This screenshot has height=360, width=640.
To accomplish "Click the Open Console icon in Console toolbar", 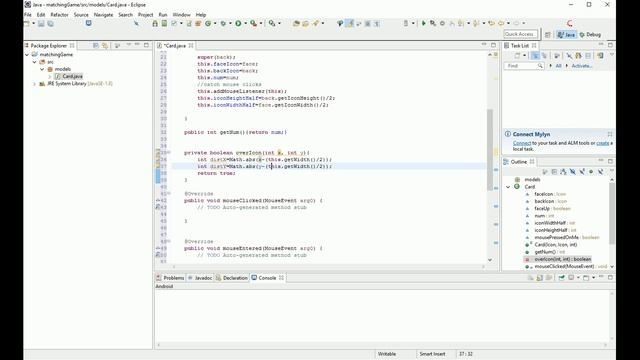I will pos(586,278).
